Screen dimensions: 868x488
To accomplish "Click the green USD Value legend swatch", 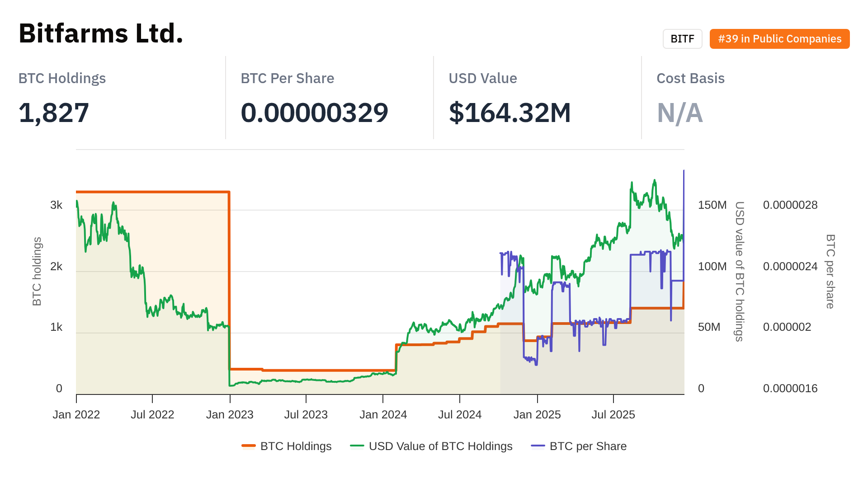I will click(x=357, y=446).
